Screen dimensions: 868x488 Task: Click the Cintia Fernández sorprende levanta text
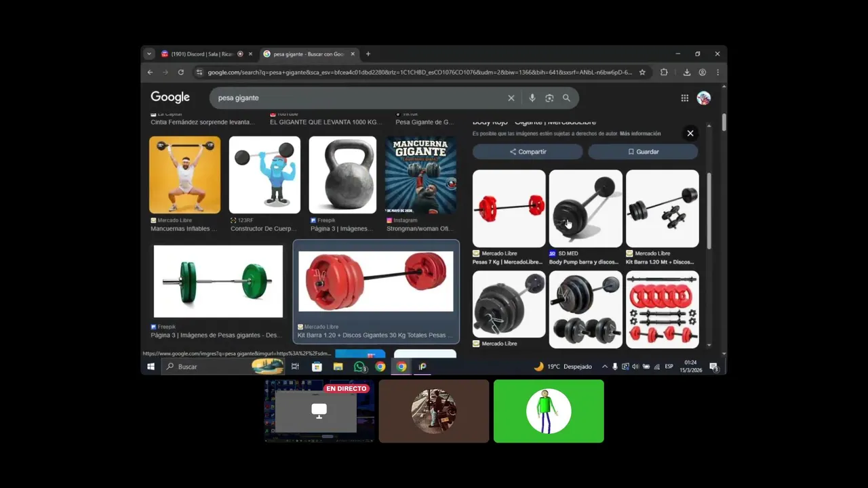[203, 122]
